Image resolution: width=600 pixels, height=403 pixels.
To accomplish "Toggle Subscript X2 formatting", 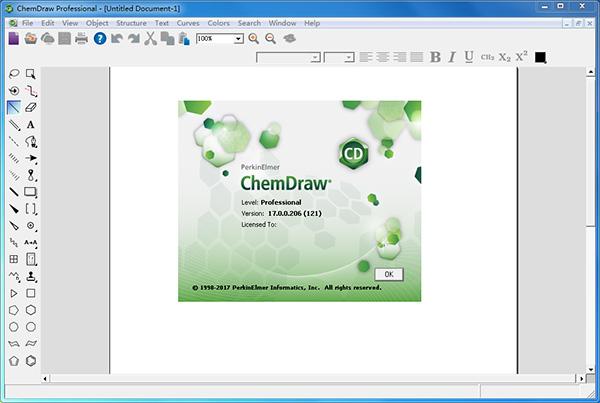I will [x=504, y=57].
